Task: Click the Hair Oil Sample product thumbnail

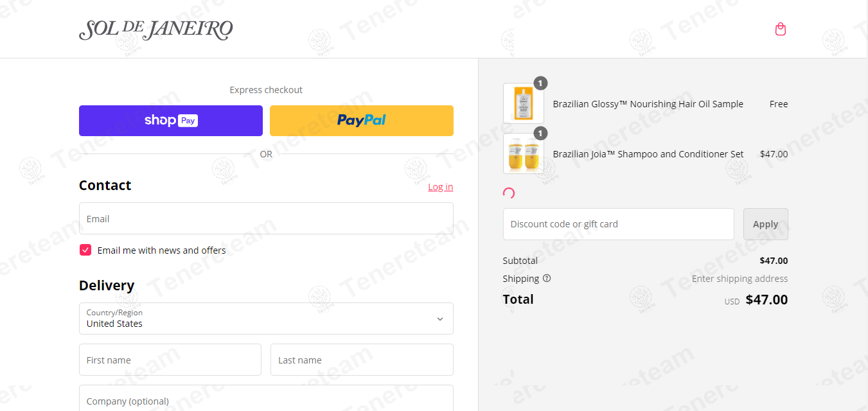Action: pyautogui.click(x=523, y=103)
